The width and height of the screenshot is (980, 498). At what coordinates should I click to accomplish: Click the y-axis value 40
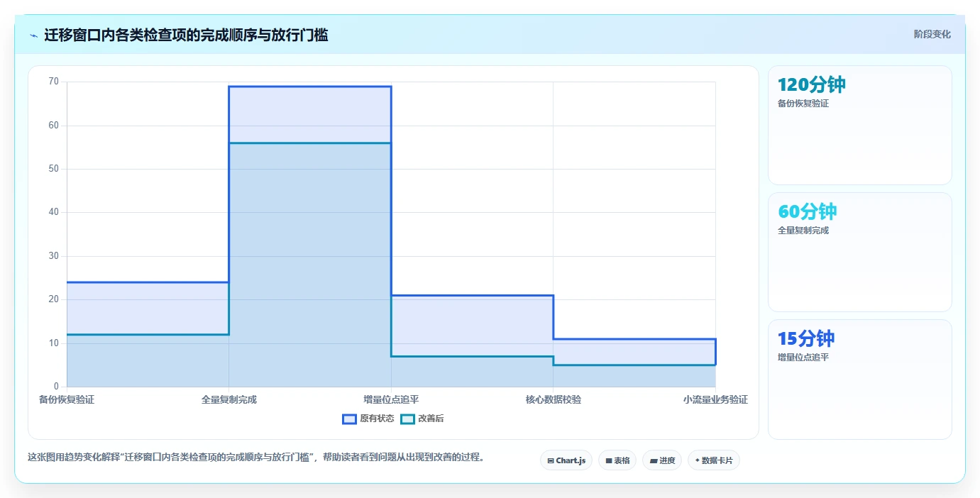click(x=54, y=212)
